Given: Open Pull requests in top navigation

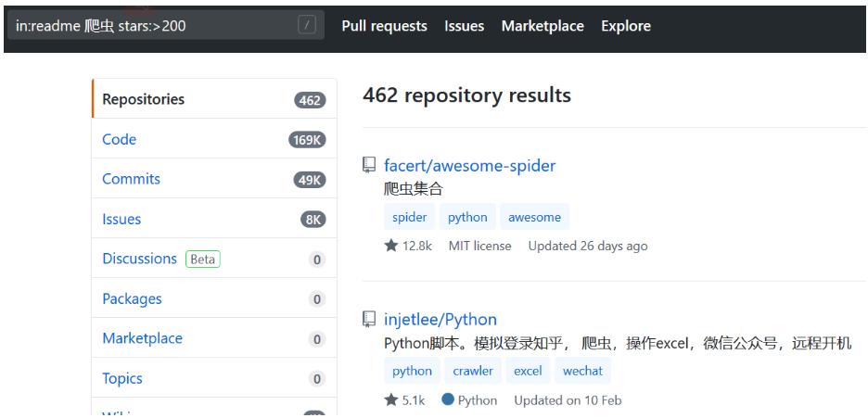Looking at the screenshot, I should (x=384, y=26).
